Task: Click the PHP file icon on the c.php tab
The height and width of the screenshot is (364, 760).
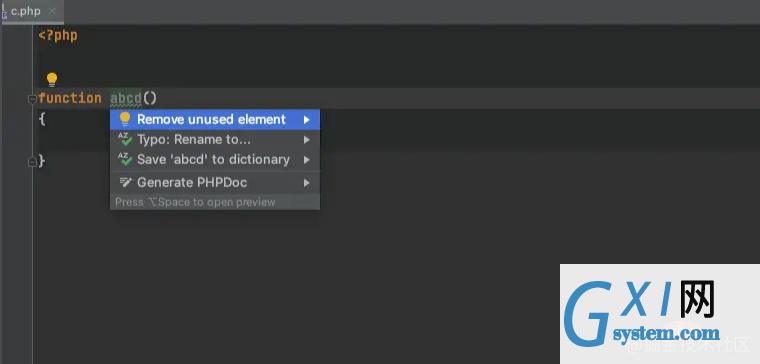Action: (4, 12)
